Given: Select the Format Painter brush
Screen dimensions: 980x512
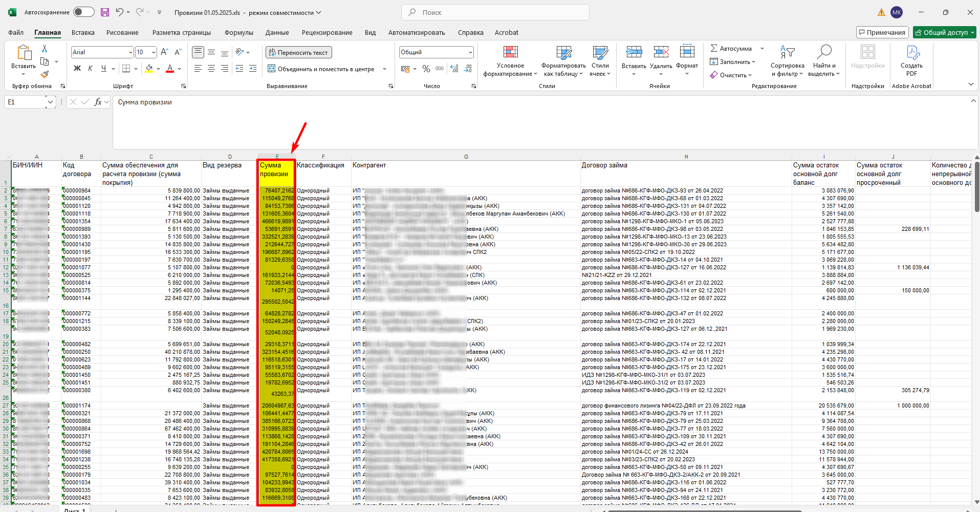Looking at the screenshot, I should point(45,75).
